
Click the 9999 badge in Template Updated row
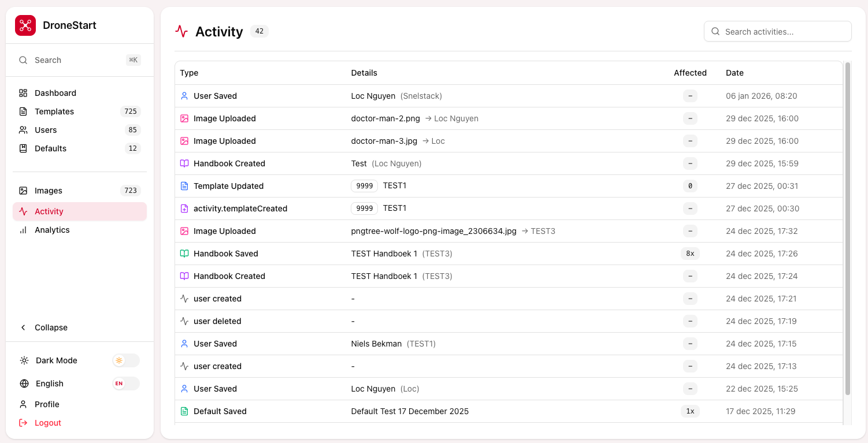tap(364, 186)
